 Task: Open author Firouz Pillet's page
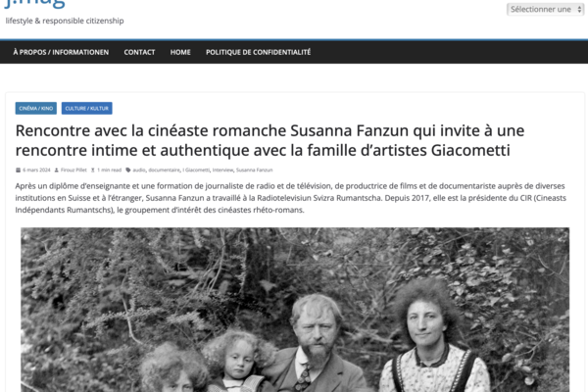[x=73, y=170]
